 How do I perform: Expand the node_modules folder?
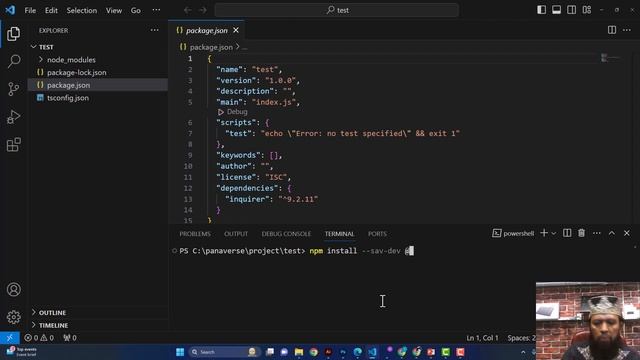[x=98, y=60]
